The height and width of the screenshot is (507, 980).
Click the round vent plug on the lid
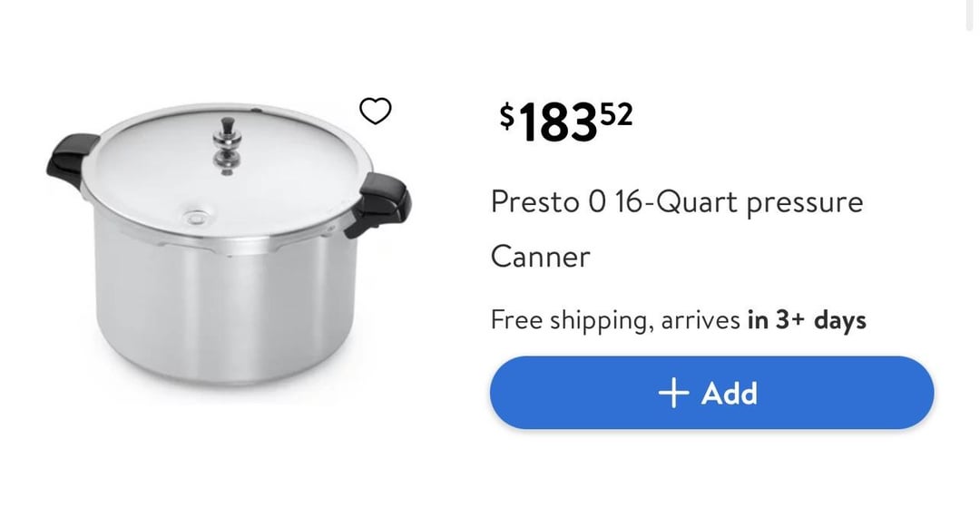[x=197, y=218]
